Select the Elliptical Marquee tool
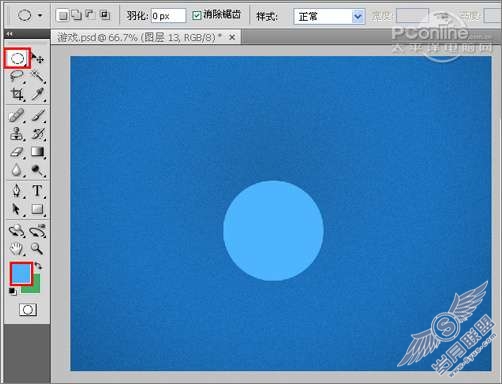 (17, 59)
